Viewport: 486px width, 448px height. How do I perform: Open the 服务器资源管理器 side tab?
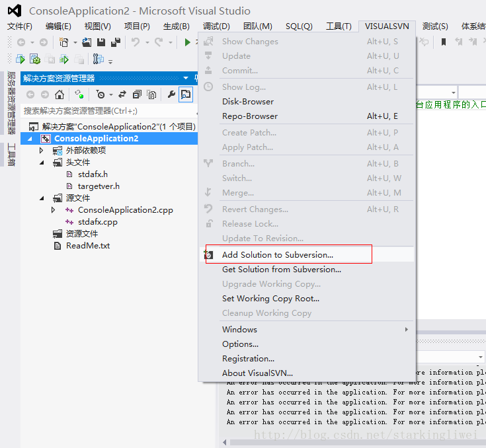pyautogui.click(x=11, y=103)
